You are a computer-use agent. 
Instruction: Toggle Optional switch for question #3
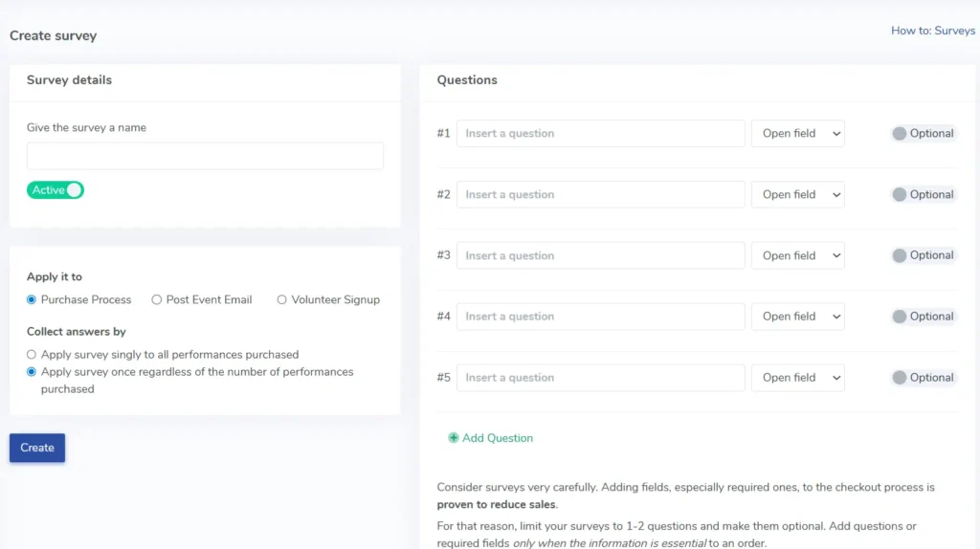click(901, 255)
